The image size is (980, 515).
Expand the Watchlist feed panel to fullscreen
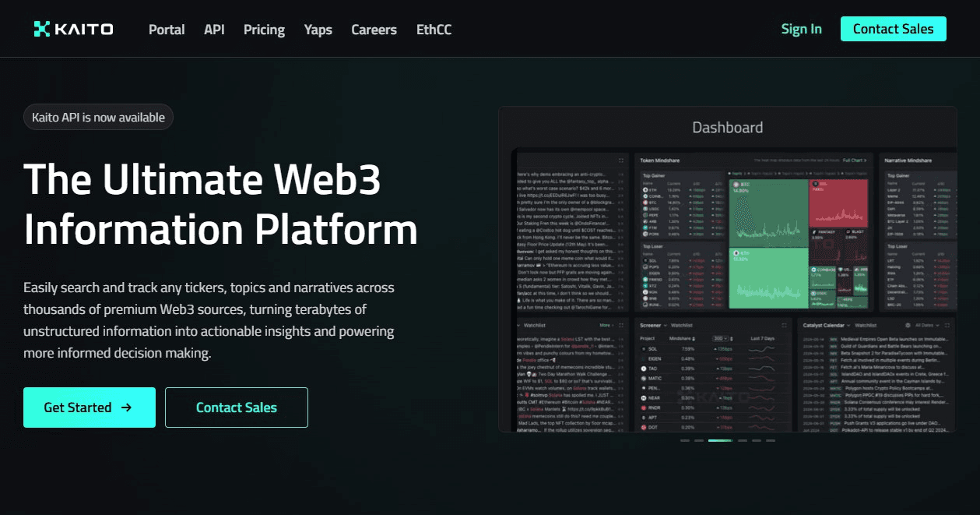click(621, 325)
